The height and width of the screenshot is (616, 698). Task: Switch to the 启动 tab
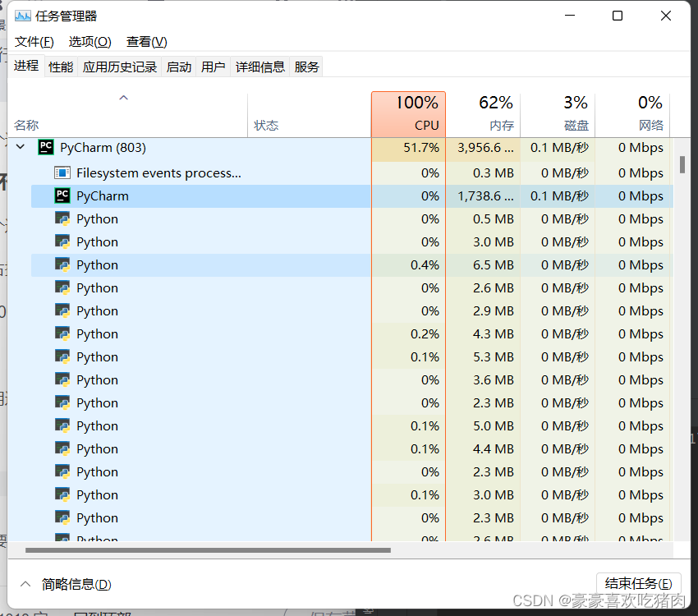[179, 67]
